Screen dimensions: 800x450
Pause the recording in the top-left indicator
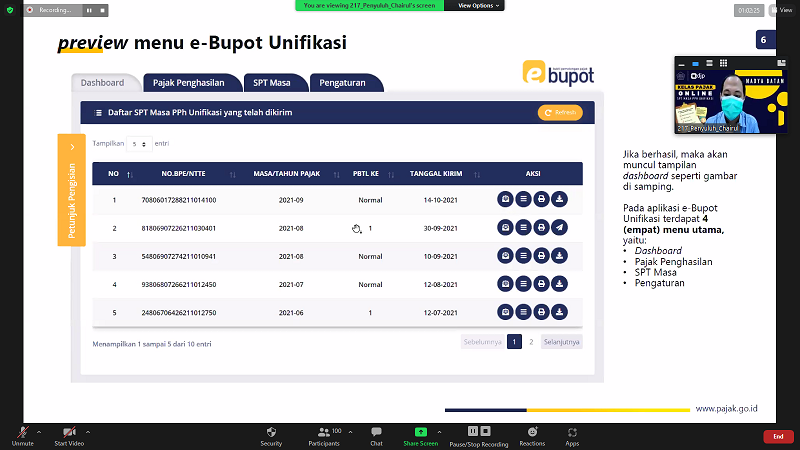pyautogui.click(x=89, y=10)
